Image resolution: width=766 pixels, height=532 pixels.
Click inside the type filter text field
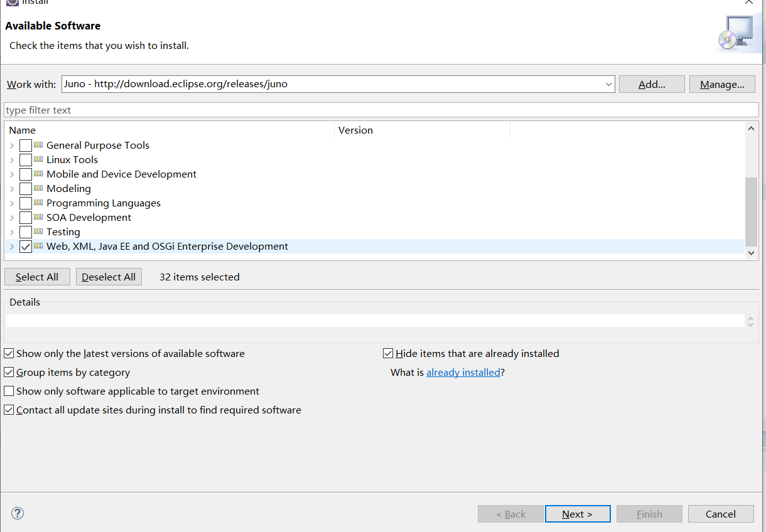(188, 109)
